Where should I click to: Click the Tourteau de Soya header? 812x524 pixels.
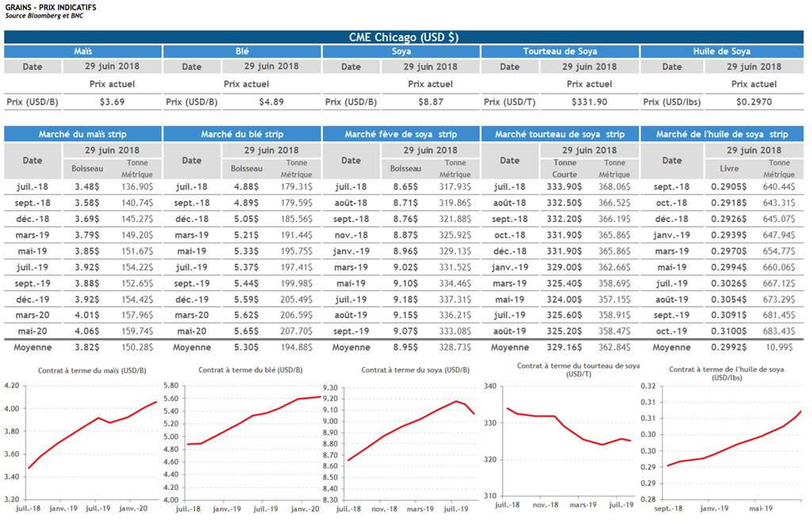[560, 52]
